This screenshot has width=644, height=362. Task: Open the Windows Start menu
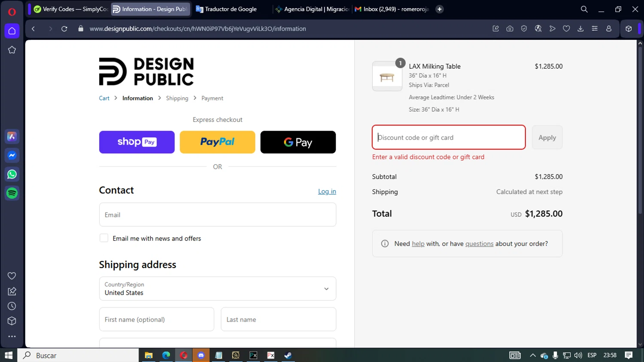(9, 355)
